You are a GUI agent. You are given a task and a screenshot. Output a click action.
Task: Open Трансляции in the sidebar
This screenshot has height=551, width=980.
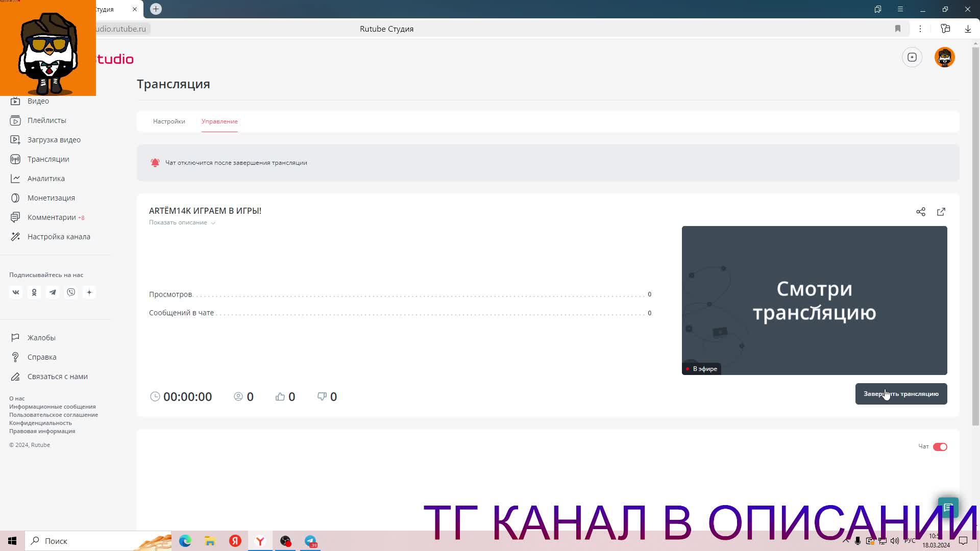[40, 159]
